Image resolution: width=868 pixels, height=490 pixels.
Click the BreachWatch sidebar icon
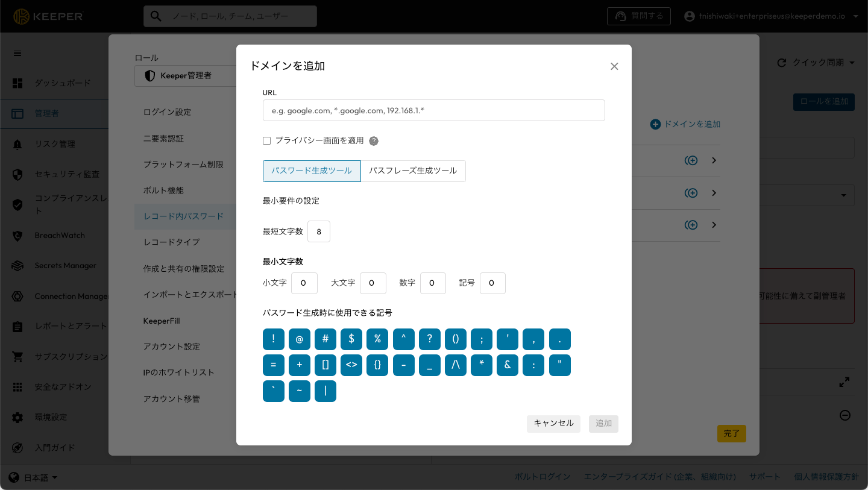click(17, 236)
